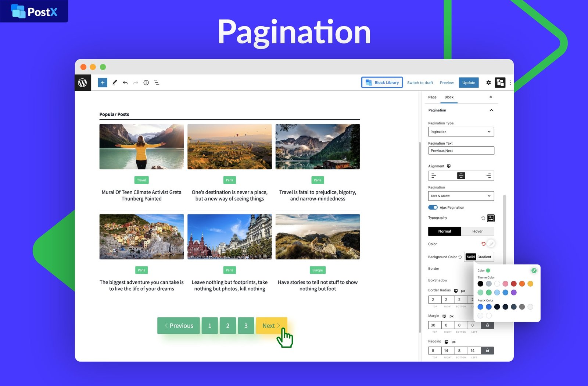Image resolution: width=588 pixels, height=386 pixels.
Task: Open the document info details icon
Action: [x=146, y=83]
